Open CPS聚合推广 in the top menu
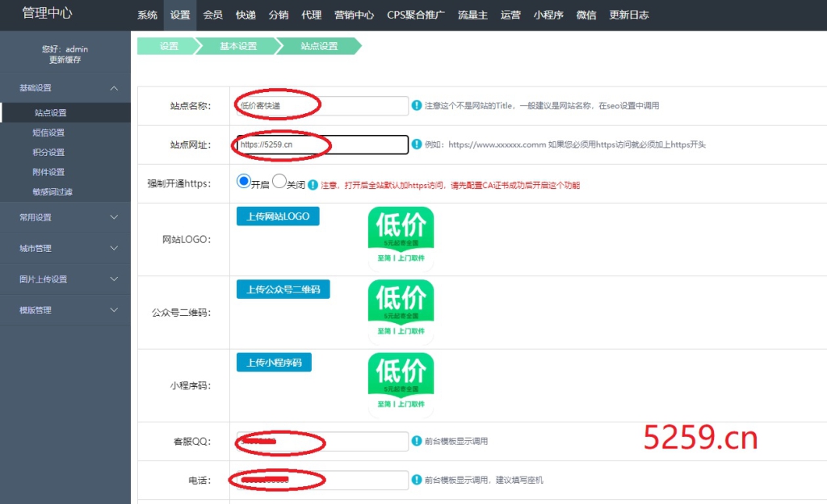This screenshot has width=827, height=504. click(416, 15)
